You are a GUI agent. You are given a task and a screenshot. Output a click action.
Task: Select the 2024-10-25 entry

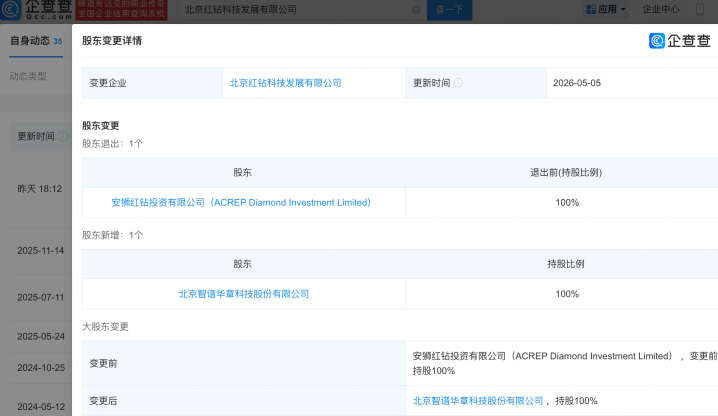click(x=41, y=367)
